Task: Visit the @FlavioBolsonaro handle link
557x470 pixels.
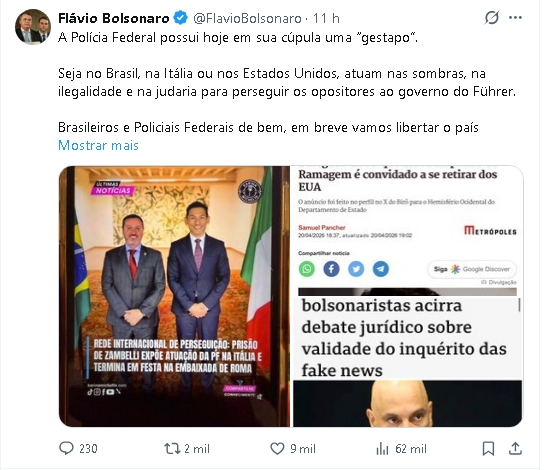Action: pos(247,18)
